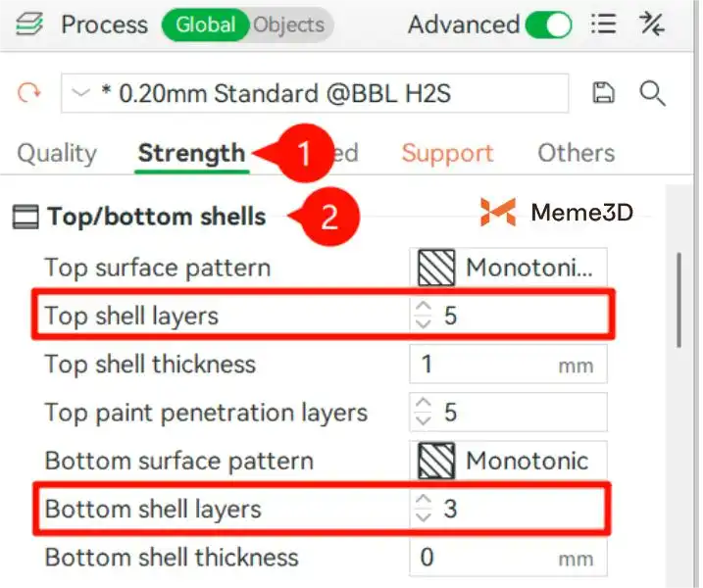Click the Process layers icon
Image resolution: width=703 pixels, height=588 pixels.
29,24
